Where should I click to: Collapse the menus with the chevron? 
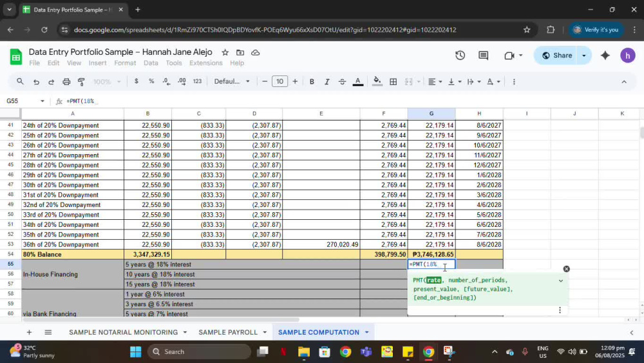[x=624, y=82]
